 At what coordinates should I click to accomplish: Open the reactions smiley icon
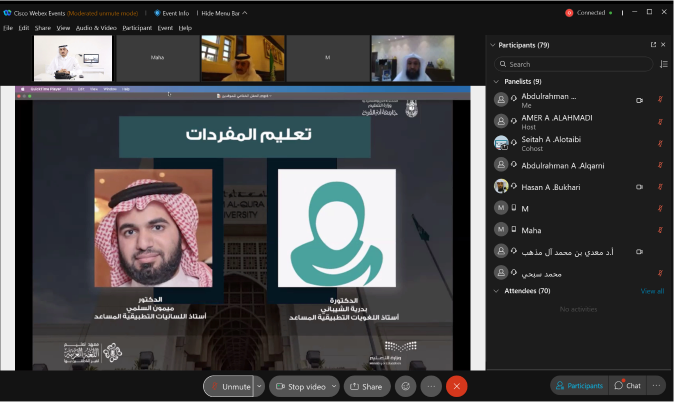click(405, 387)
